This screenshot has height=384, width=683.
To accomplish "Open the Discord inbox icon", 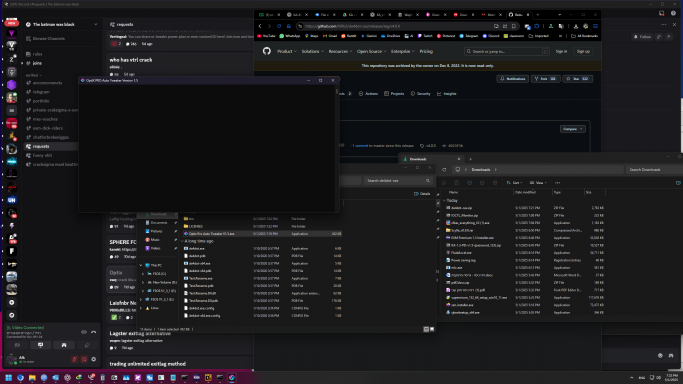I will [662, 13].
